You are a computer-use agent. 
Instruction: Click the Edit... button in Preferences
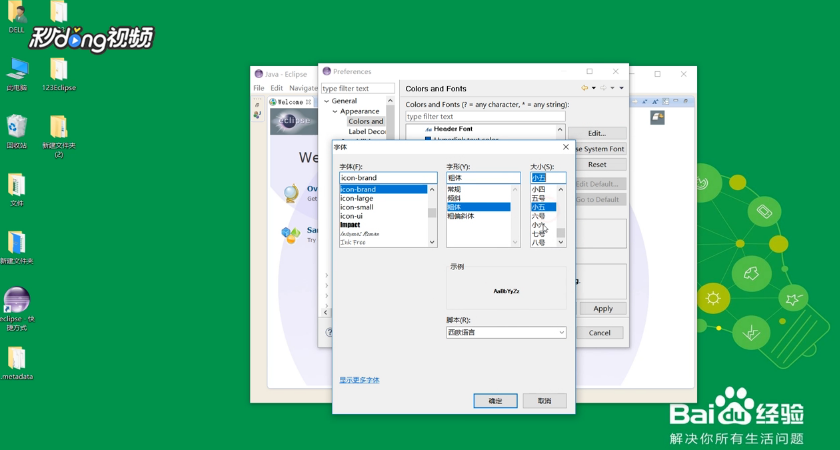pos(597,133)
